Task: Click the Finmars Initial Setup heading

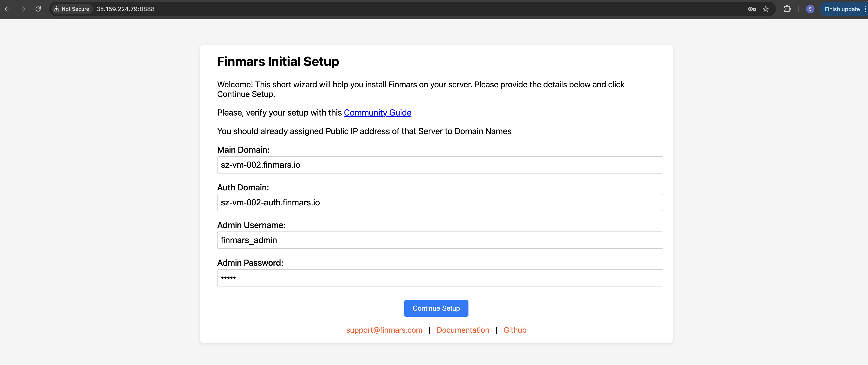Action: tap(278, 62)
